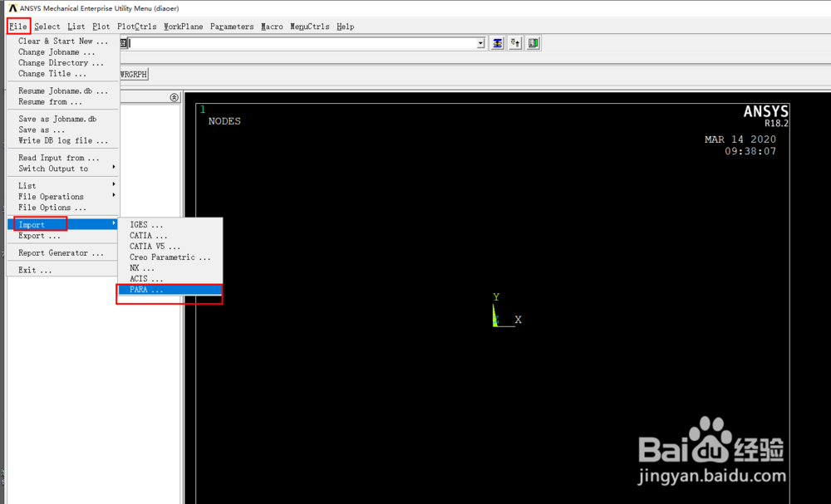
Task: Open the Parameters menu
Action: (x=232, y=27)
